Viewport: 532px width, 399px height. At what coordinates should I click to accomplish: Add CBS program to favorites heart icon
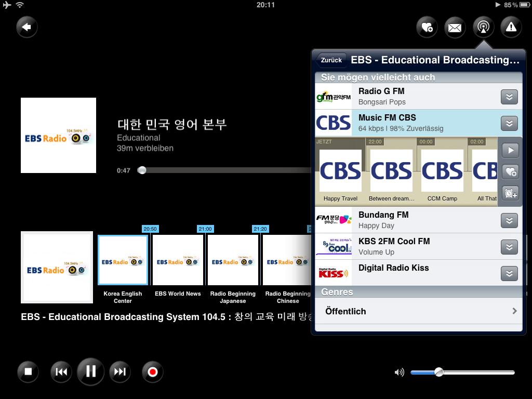click(511, 172)
